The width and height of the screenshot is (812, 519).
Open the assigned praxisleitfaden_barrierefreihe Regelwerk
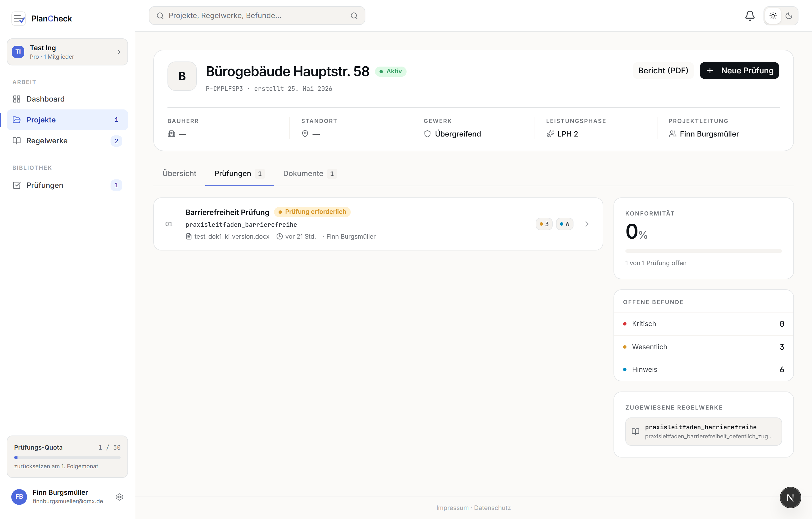click(703, 432)
